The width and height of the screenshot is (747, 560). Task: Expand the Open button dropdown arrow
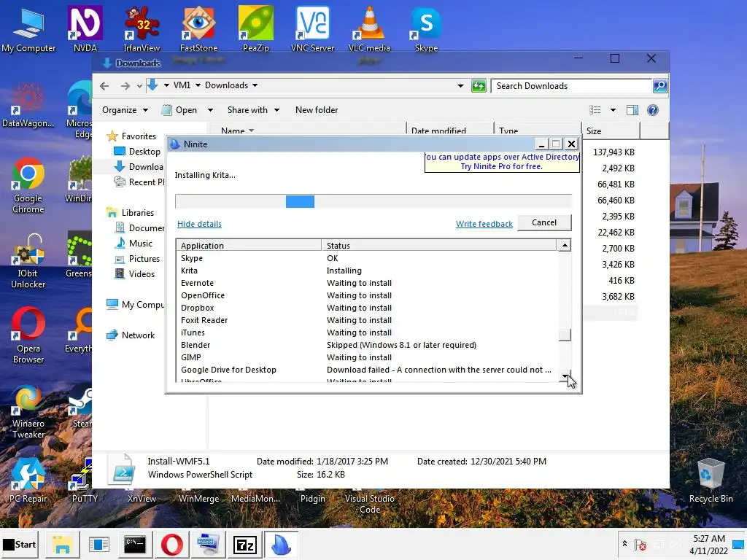click(210, 110)
